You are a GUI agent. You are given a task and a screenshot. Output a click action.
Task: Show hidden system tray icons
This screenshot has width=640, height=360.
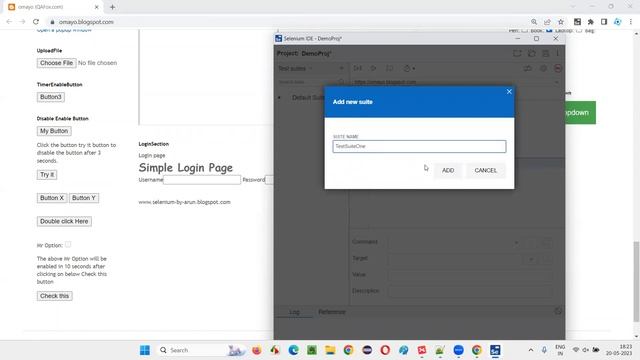click(x=531, y=350)
